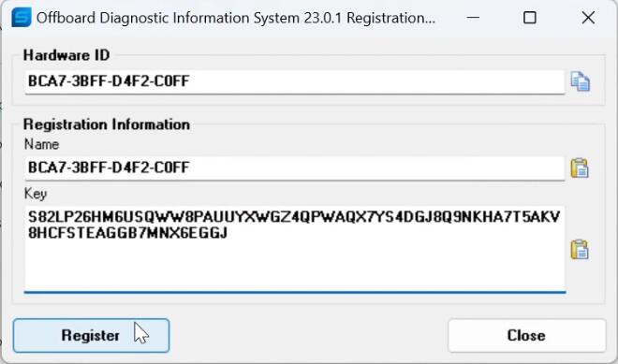Click the Name label above its field
Screen dimensions: 618x364
pos(41,144)
